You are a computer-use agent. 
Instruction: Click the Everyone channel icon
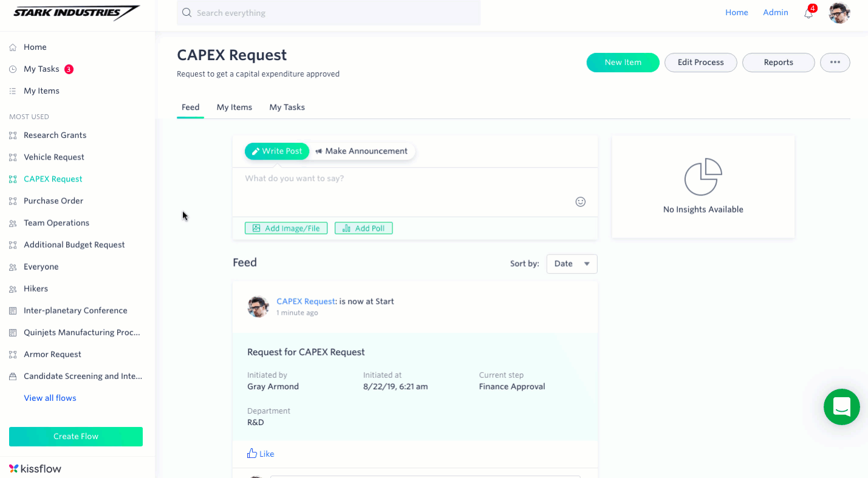click(13, 267)
